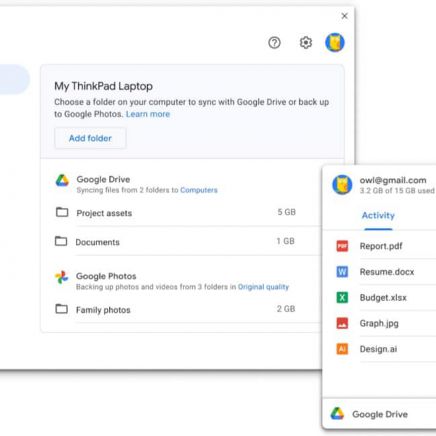Open settings via the gear icon
The image size is (436, 436).
click(305, 43)
